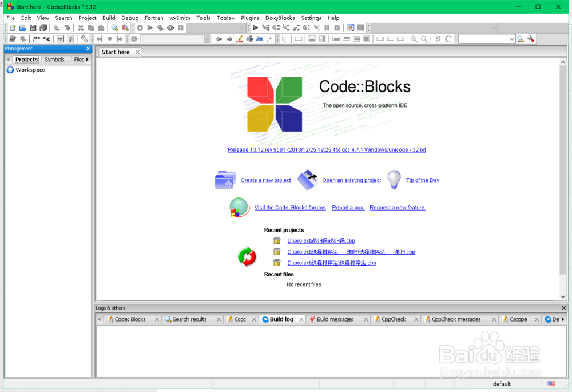Image resolution: width=572 pixels, height=392 pixels.
Task: Click the DoxyBlocks line comment icon
Action: tap(47, 39)
